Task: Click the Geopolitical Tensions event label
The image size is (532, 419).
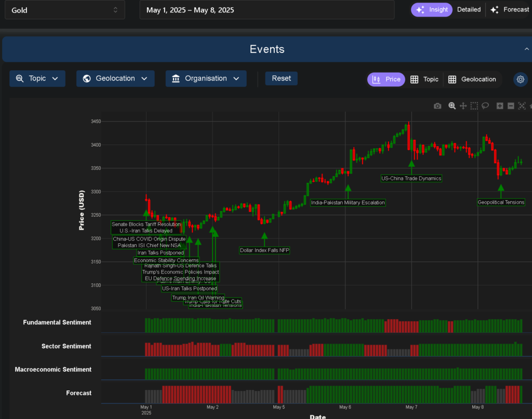Action: [x=501, y=202]
